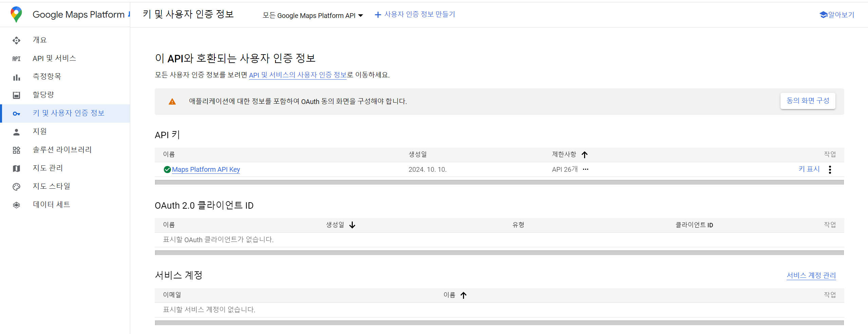
Task: Click the key icon for credentials
Action: tap(16, 113)
